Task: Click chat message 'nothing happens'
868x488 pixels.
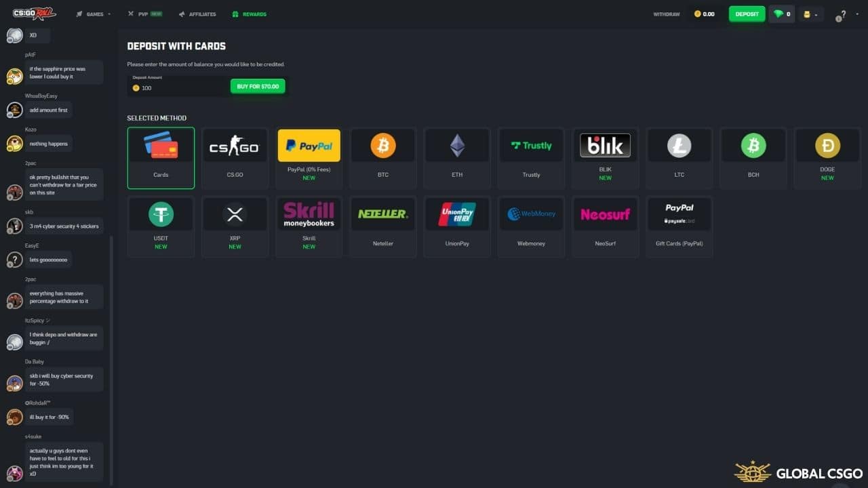Action: [x=48, y=144]
